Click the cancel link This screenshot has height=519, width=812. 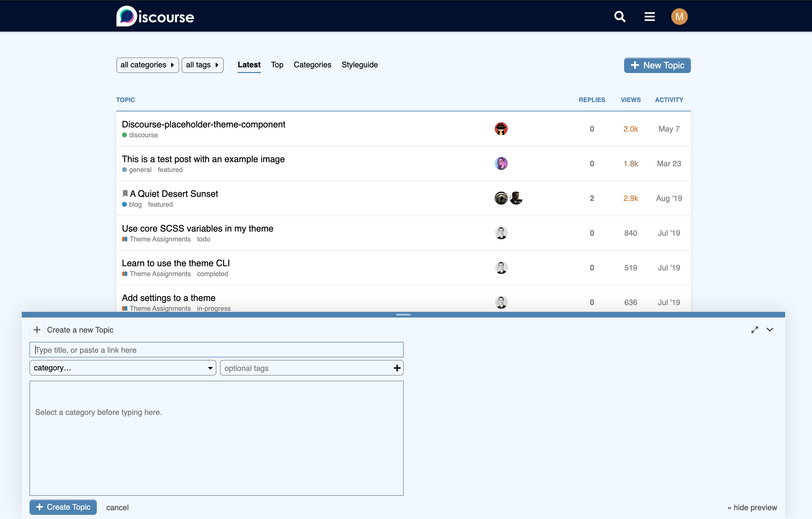tap(117, 507)
